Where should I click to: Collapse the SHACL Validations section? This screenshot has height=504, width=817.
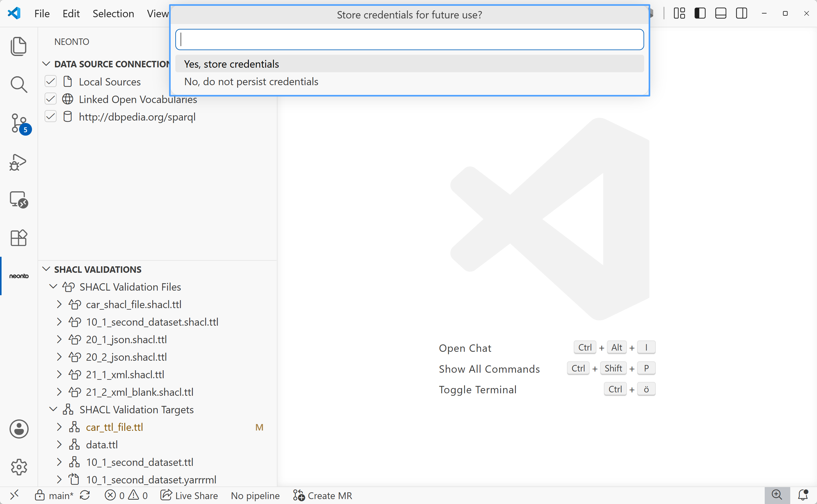tap(46, 269)
